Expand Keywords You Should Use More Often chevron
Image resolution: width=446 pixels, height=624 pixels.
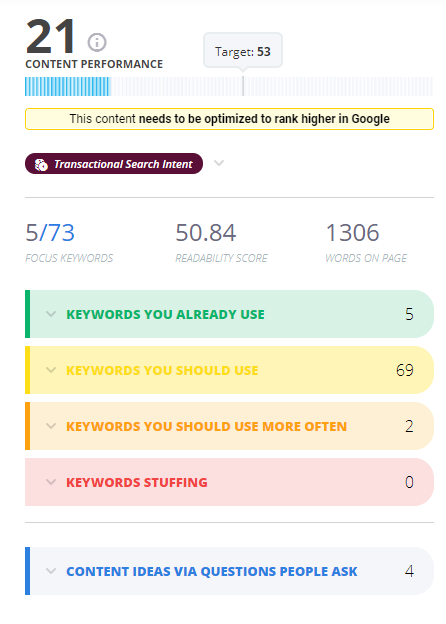pyautogui.click(x=51, y=426)
